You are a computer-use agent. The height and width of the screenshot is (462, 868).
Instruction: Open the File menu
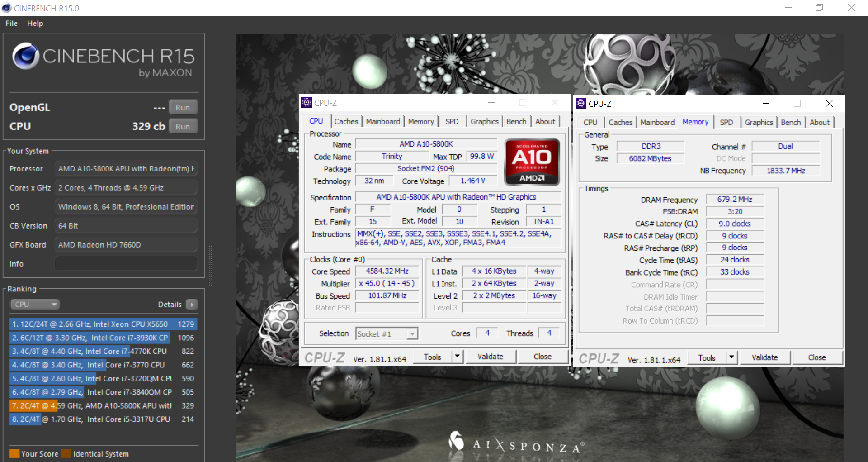(x=12, y=24)
